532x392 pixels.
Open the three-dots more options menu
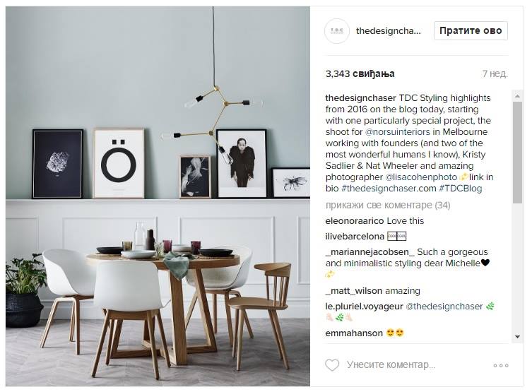pyautogui.click(x=501, y=365)
